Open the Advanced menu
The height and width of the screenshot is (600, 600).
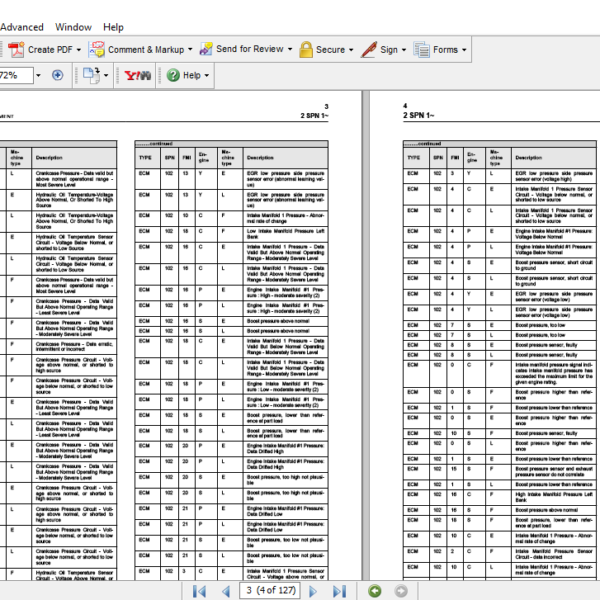click(x=22, y=27)
